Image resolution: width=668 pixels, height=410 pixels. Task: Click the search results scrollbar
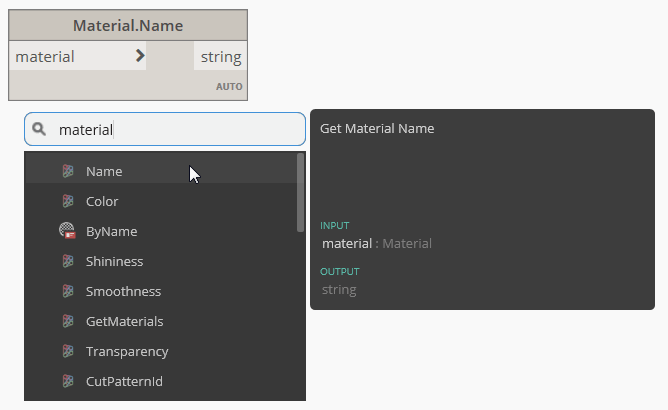[x=300, y=192]
